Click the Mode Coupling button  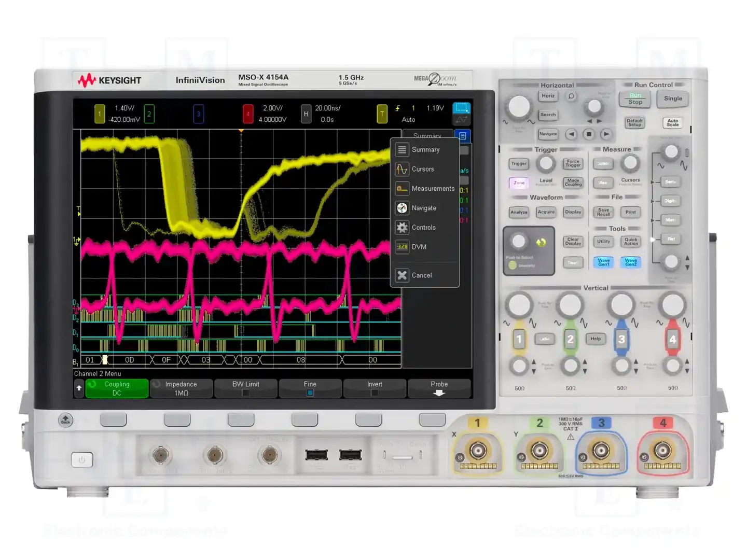[x=573, y=183]
